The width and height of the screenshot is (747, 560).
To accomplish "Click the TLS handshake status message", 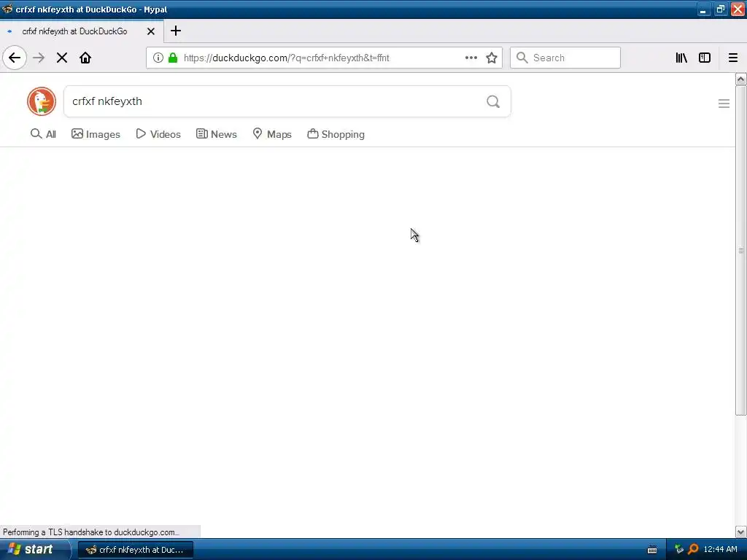I will pos(91,532).
